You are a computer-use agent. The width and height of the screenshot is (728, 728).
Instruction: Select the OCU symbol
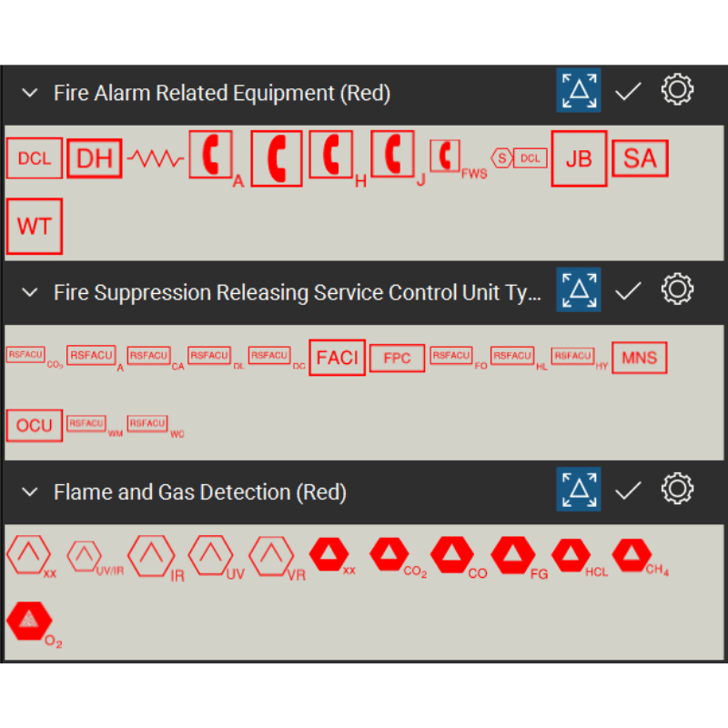pyautogui.click(x=35, y=425)
